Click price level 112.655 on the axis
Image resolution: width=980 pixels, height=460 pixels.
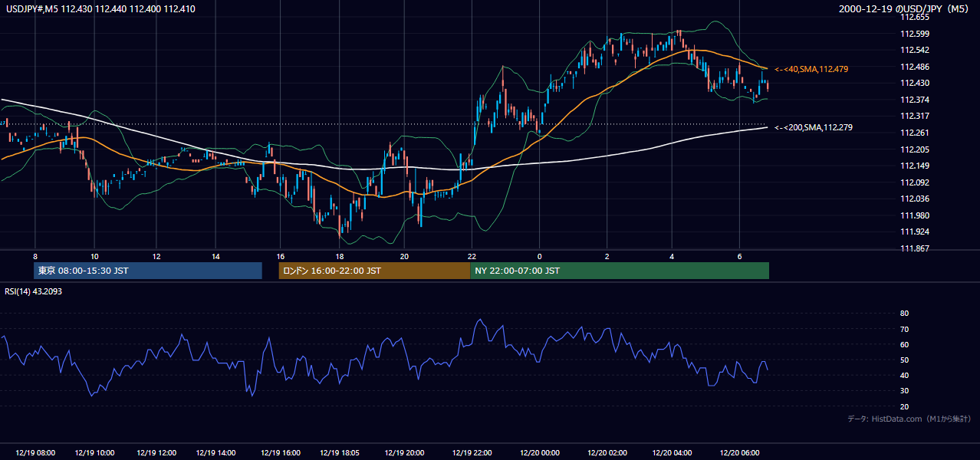pyautogui.click(x=914, y=17)
